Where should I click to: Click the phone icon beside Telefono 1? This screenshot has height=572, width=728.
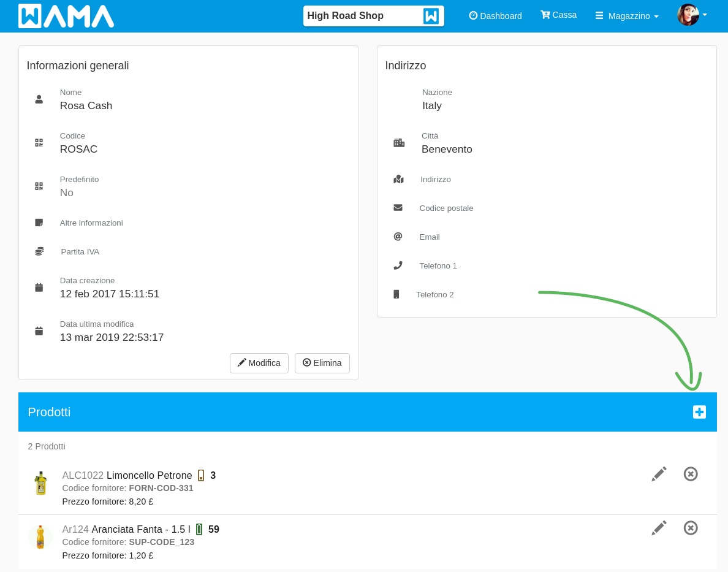point(398,265)
